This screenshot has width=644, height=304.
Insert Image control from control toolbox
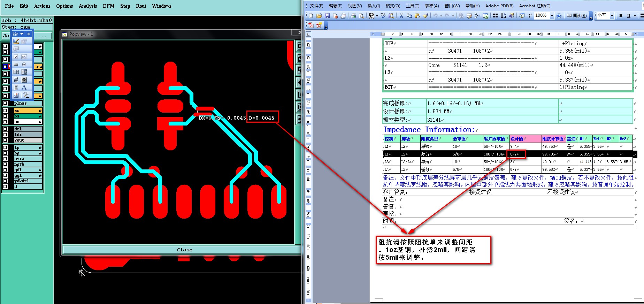coord(16,95)
